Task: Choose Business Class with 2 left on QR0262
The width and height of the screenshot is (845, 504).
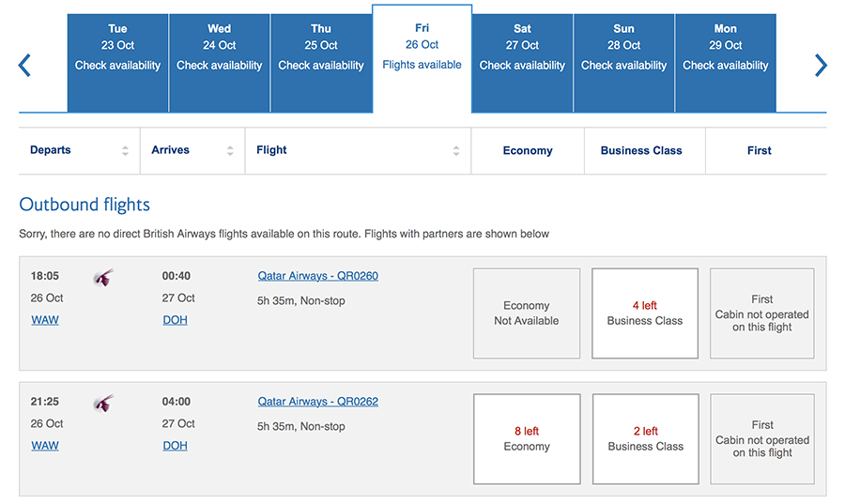Action: click(x=645, y=439)
